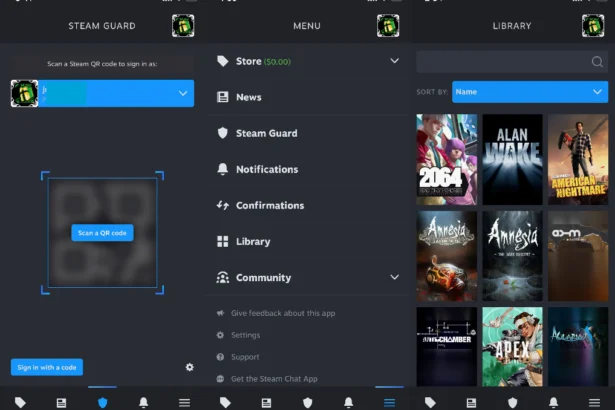Open Give feedback about this app link
The image size is (615, 410).
click(283, 313)
